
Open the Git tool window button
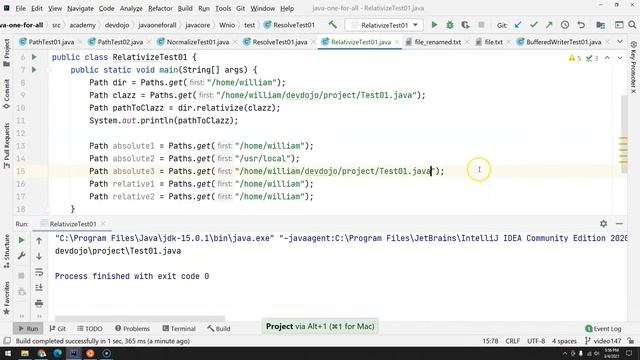coord(58,328)
